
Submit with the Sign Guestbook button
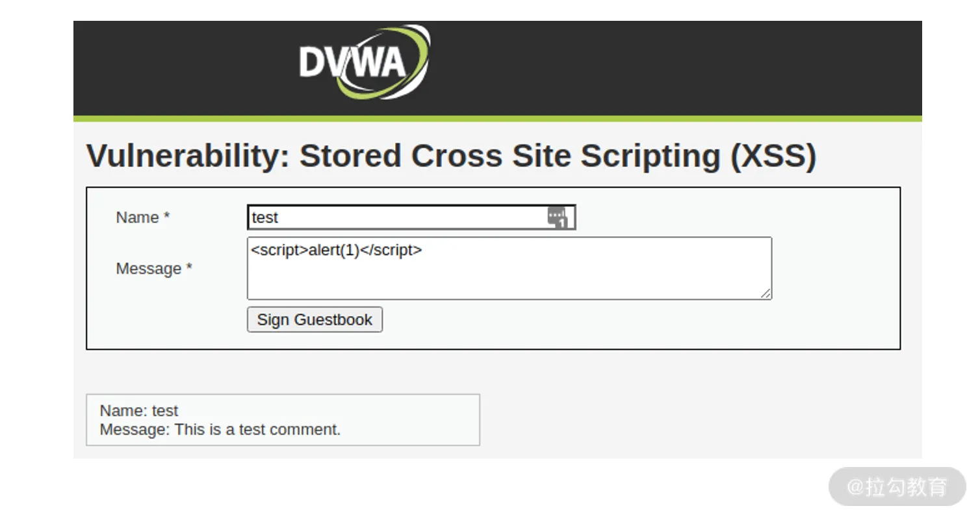coord(315,319)
